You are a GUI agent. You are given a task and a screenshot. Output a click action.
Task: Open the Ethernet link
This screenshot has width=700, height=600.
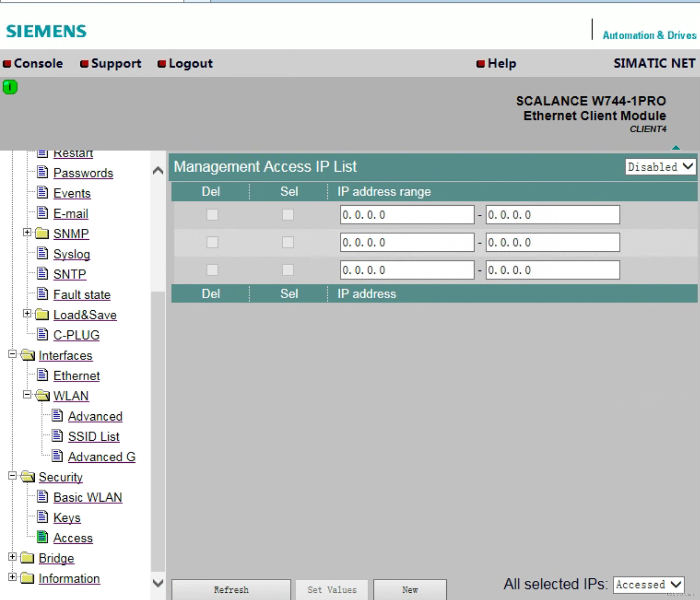pos(77,375)
